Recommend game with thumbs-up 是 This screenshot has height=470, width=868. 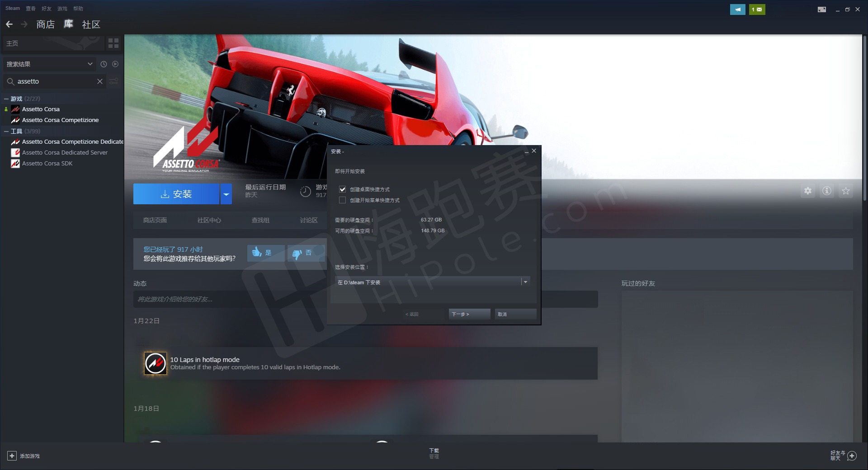point(266,253)
